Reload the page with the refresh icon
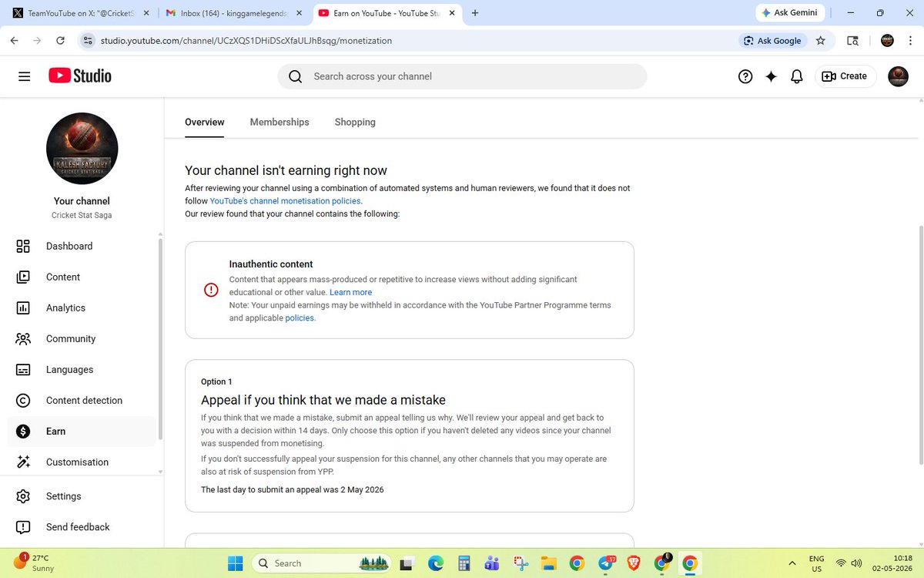 [x=60, y=40]
